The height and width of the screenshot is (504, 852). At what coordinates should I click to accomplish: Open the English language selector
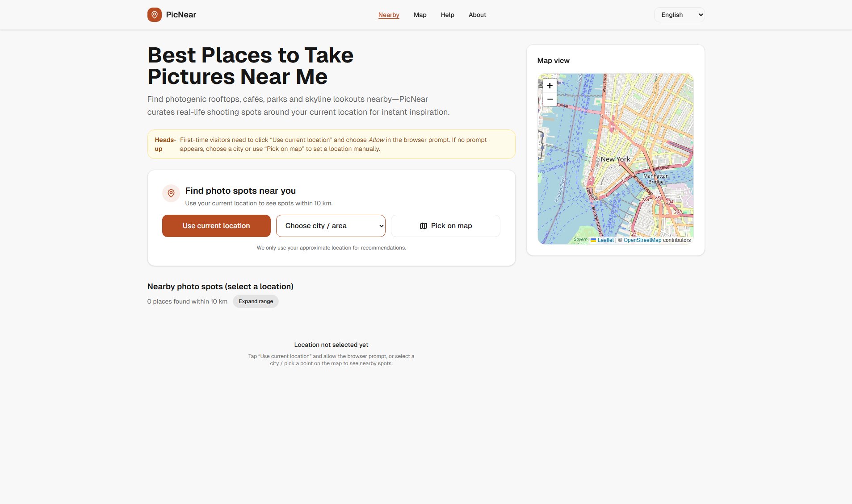[679, 15]
